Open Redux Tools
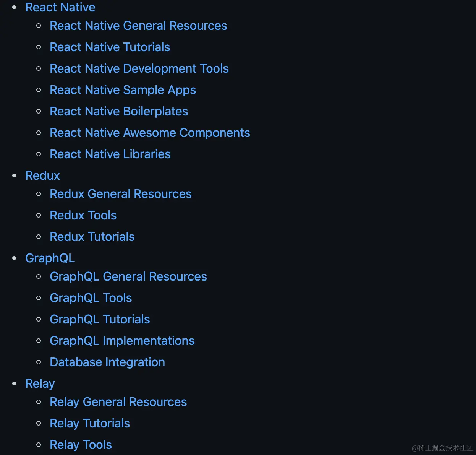 click(83, 215)
